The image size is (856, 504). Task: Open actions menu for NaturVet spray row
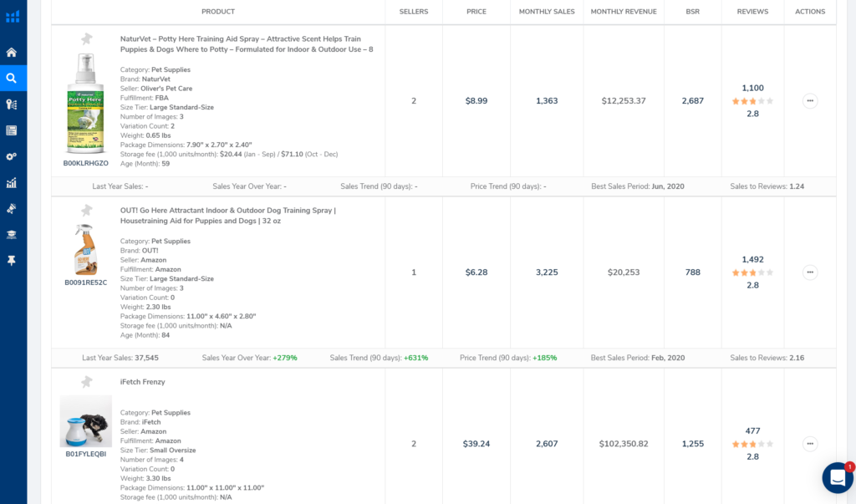(809, 101)
